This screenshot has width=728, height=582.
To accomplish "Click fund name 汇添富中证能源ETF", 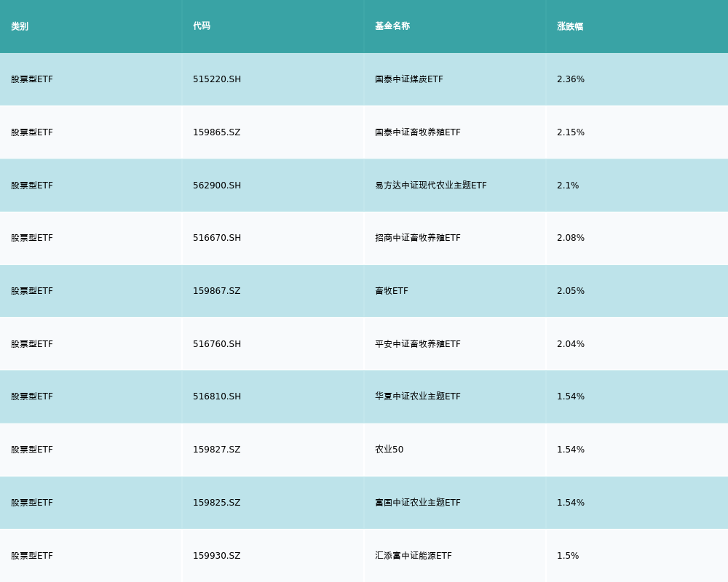I will [414, 556].
